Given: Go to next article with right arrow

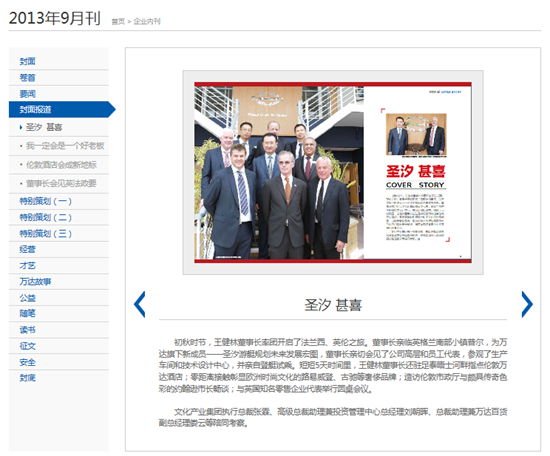Looking at the screenshot, I should point(527,304).
